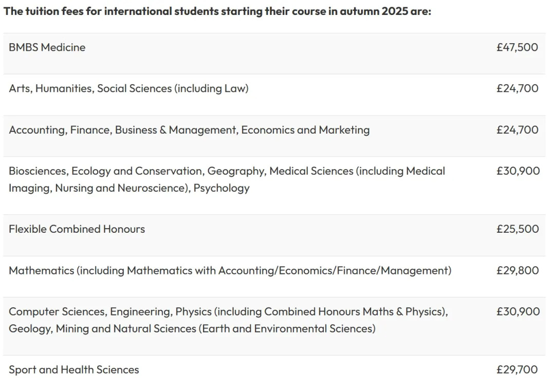Click the tuition fees heading for autumn 2025
The height and width of the screenshot is (392, 555).
217,11
